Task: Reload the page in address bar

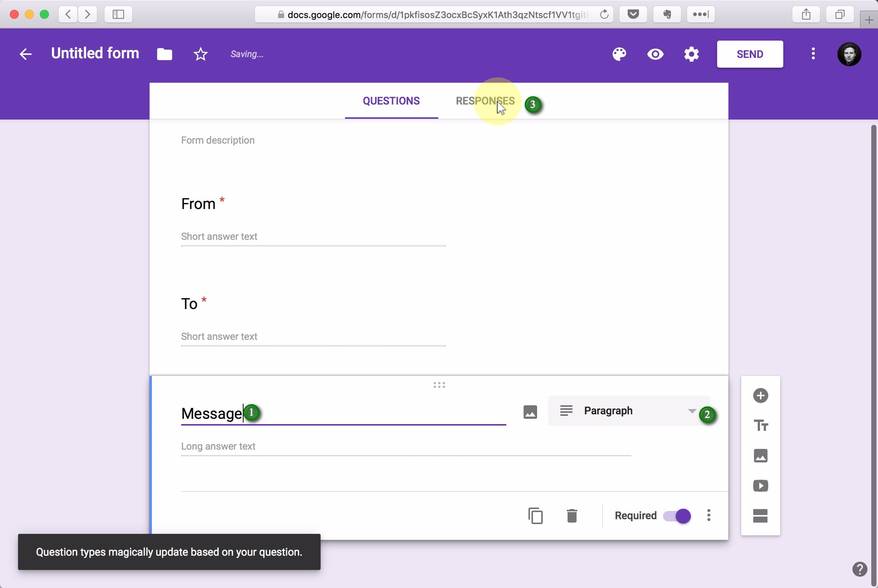Action: 604,15
